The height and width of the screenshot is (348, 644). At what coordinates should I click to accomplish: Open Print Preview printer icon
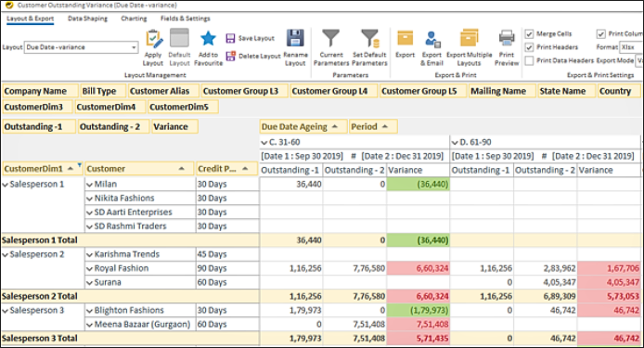pos(507,38)
